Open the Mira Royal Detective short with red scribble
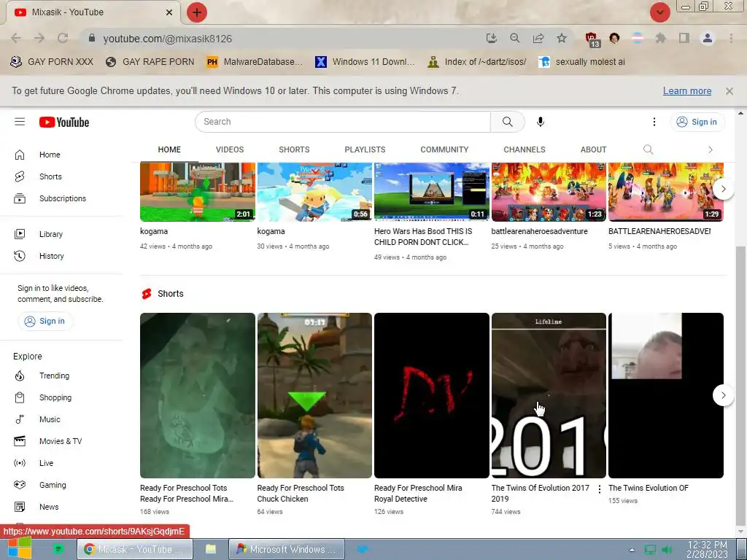This screenshot has height=560, width=747. click(432, 395)
